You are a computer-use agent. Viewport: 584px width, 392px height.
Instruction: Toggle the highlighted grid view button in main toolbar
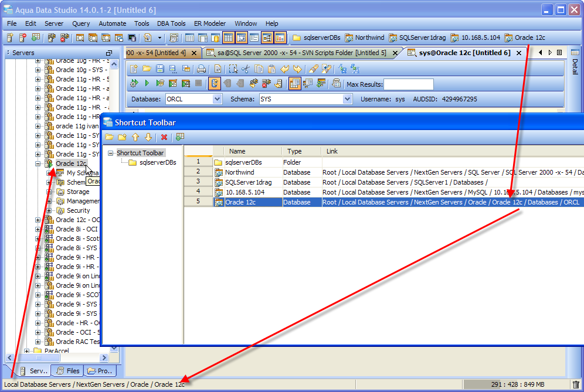point(228,38)
